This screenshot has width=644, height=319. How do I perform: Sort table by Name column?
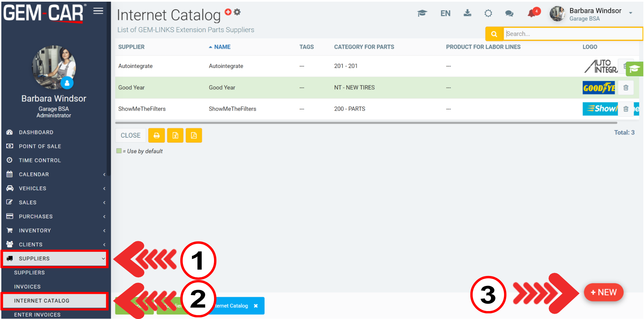[x=222, y=47]
